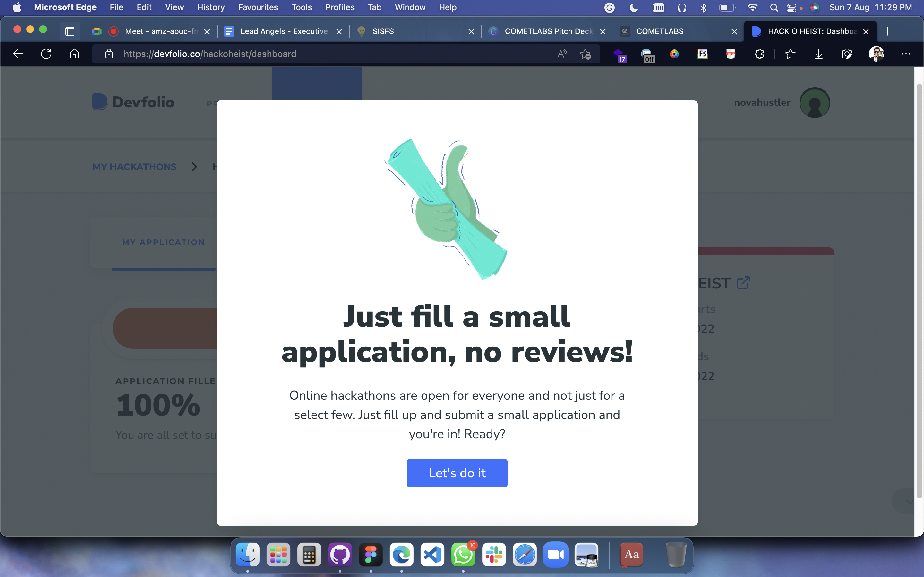Image resolution: width=924 pixels, height=577 pixels.
Task: Click the browser home icon
Action: coord(74,54)
